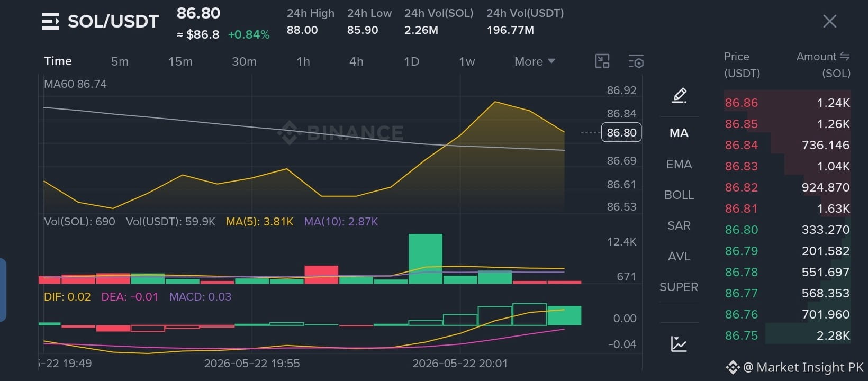Select the Time chart tab

pyautogui.click(x=58, y=61)
